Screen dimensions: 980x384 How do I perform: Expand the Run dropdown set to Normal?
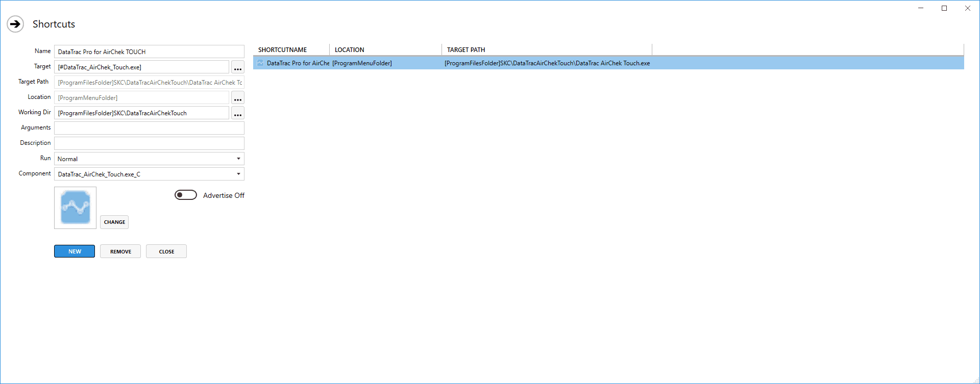(x=149, y=159)
